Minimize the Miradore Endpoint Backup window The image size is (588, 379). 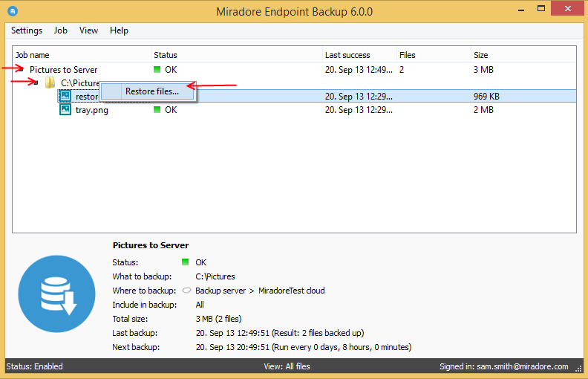point(521,9)
